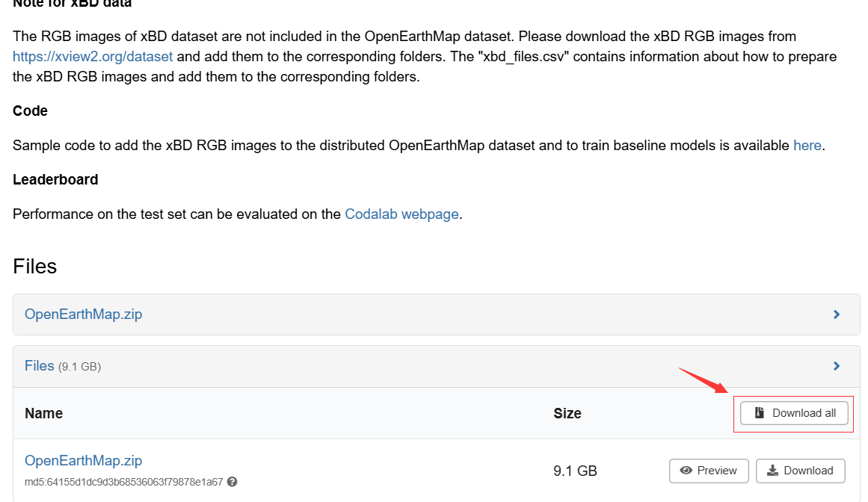
Task: Click the download arrow icon on the Download button
Action: 771,471
